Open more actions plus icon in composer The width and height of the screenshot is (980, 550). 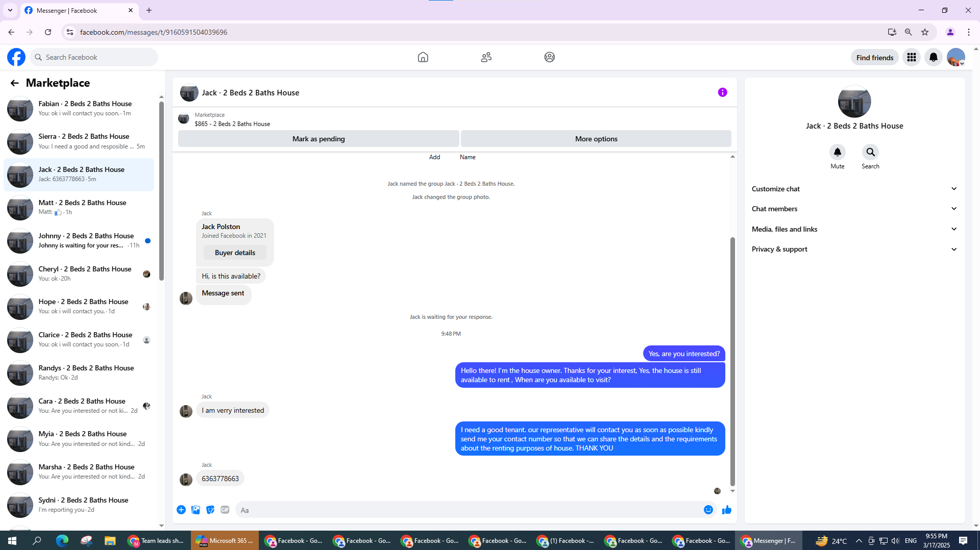coord(181,510)
